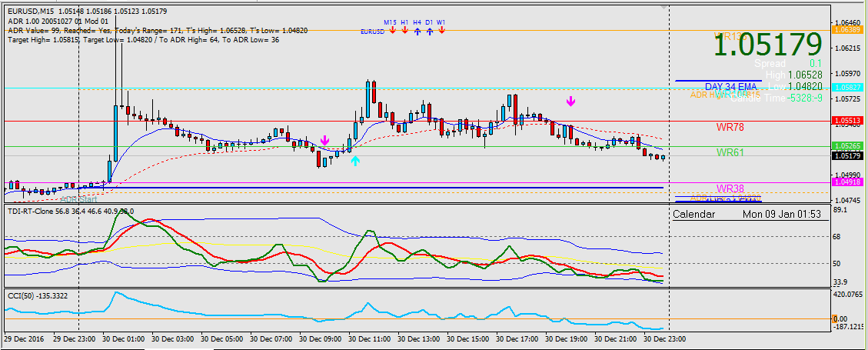This screenshot has width=868, height=350.
Task: Click the chart shift triangle at top
Action: [663, 7]
